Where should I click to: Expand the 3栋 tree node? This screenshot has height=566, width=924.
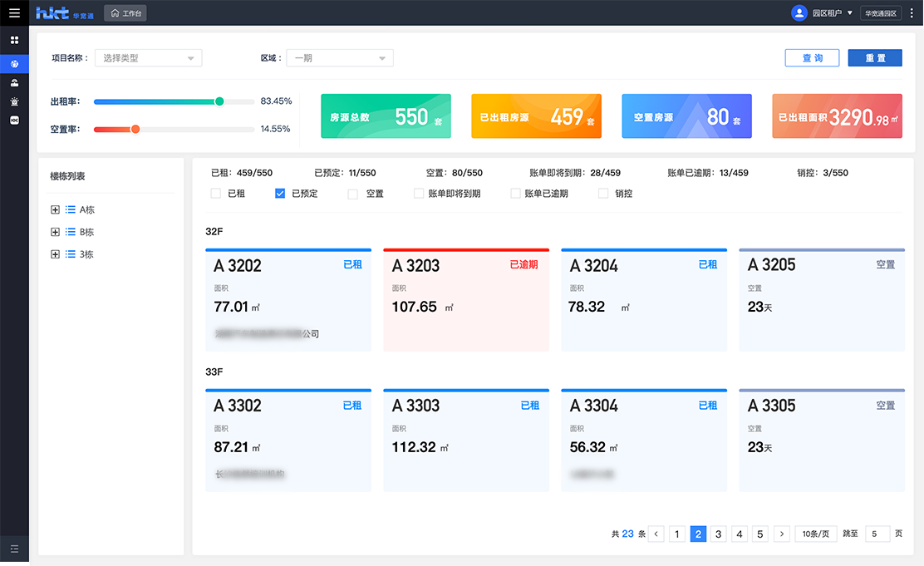[x=56, y=254]
